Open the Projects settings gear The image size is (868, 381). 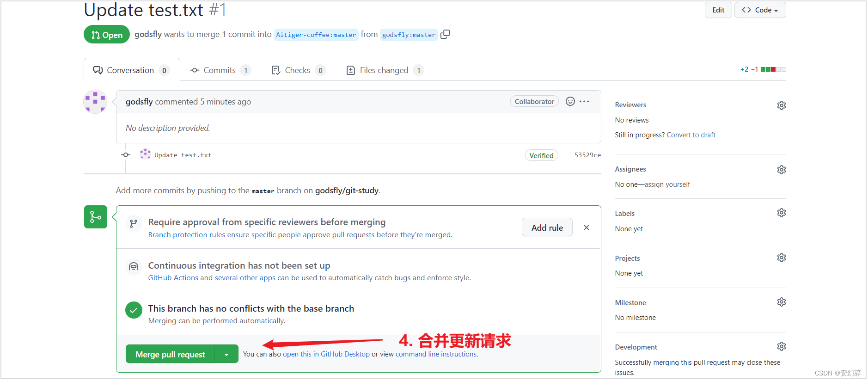coord(782,258)
